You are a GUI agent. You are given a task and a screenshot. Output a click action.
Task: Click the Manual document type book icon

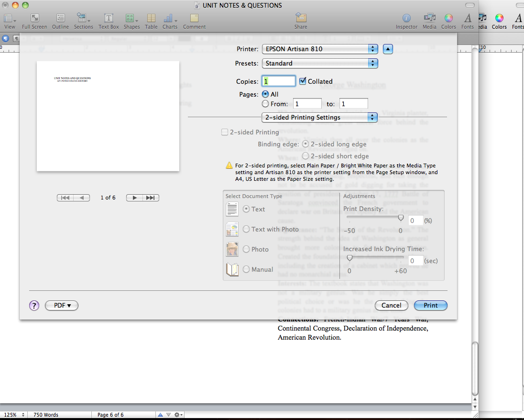tap(232, 269)
